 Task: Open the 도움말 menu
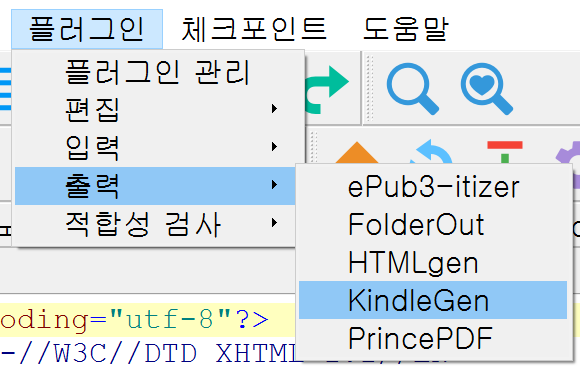pyautogui.click(x=405, y=29)
